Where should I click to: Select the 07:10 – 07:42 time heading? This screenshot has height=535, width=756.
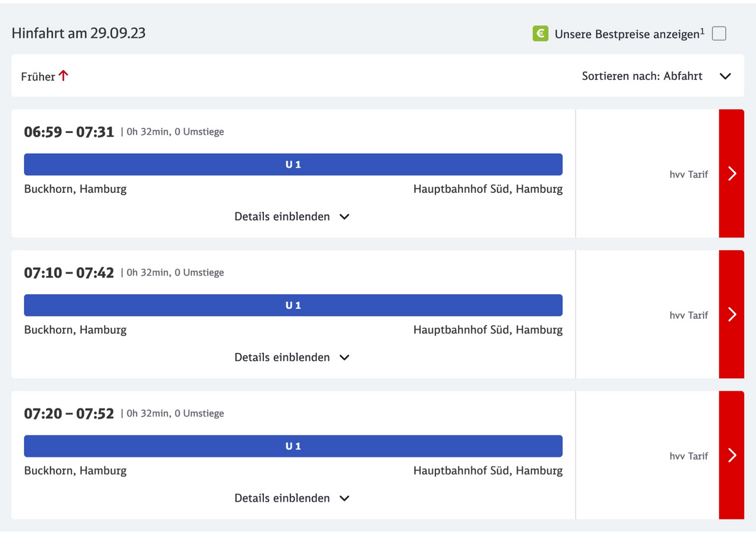69,273
